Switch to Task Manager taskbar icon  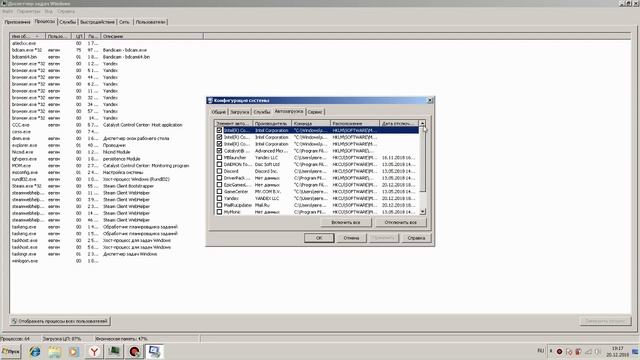point(114,351)
